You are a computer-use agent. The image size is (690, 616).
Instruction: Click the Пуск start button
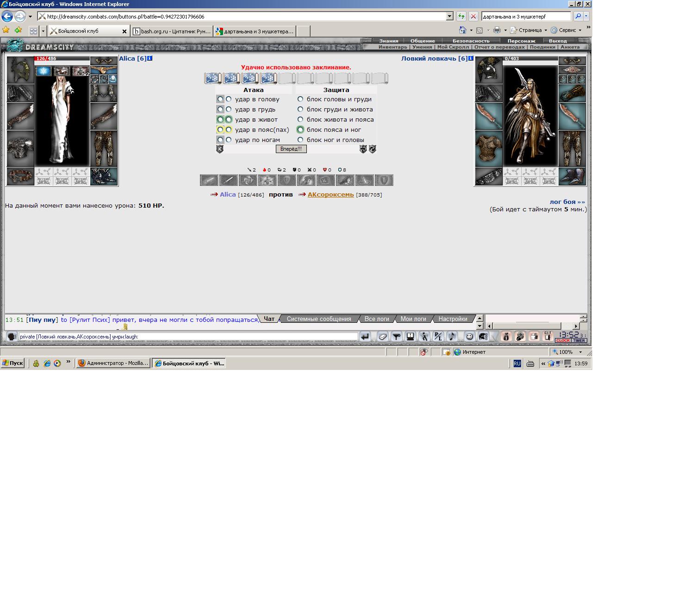[12, 363]
